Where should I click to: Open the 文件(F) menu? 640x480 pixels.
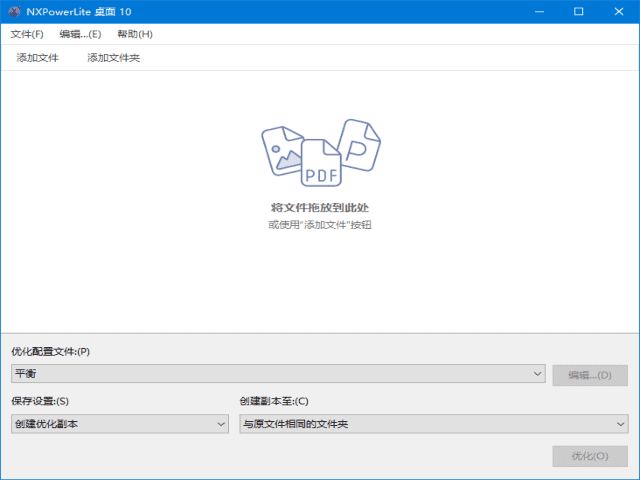pos(27,34)
